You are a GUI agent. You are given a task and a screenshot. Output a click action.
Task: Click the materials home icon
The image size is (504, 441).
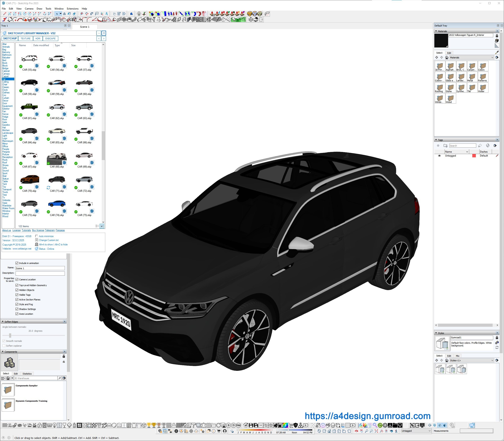tap(447, 58)
